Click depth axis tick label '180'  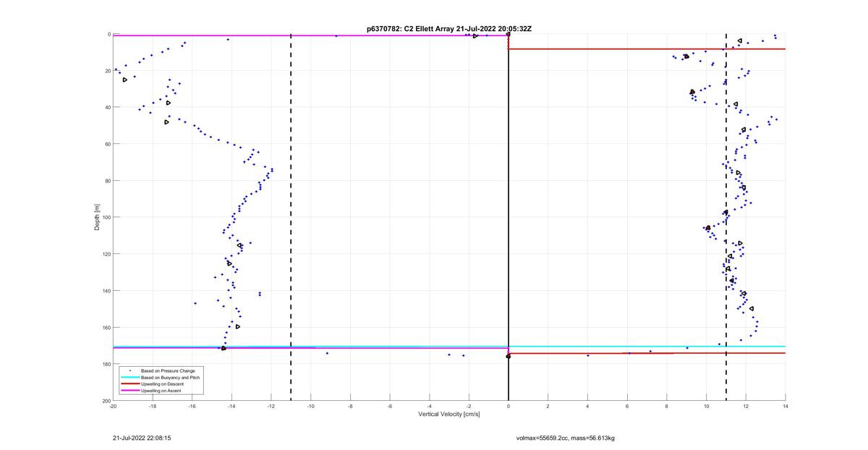[x=106, y=364]
